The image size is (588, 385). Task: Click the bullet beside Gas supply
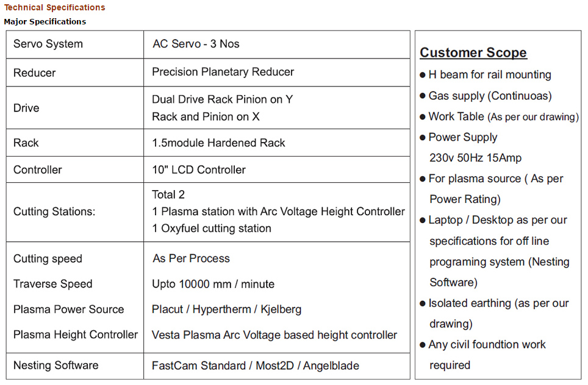coord(423,96)
